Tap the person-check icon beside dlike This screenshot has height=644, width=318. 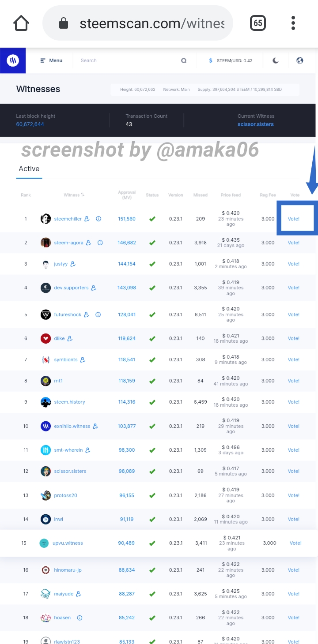70,338
